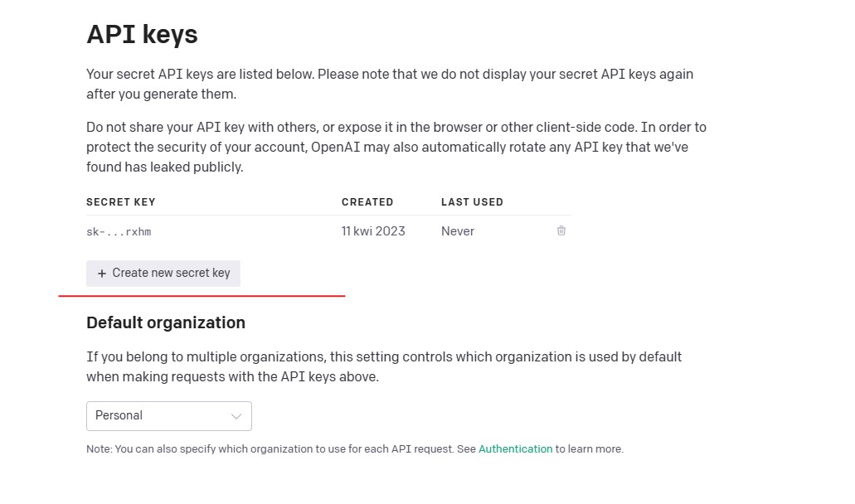Click the CREATED column header
Image resolution: width=855 pixels, height=504 pixels.
coord(367,202)
